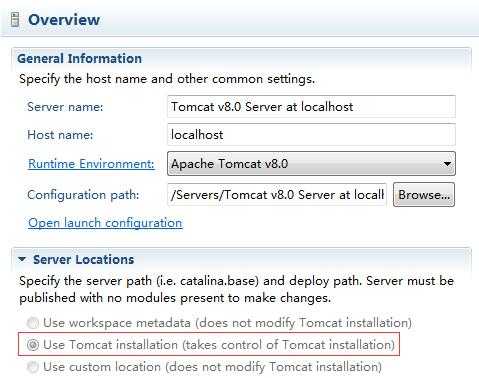The image size is (479, 378).
Task: Click the Browse... button for configuration path
Action: (x=424, y=195)
